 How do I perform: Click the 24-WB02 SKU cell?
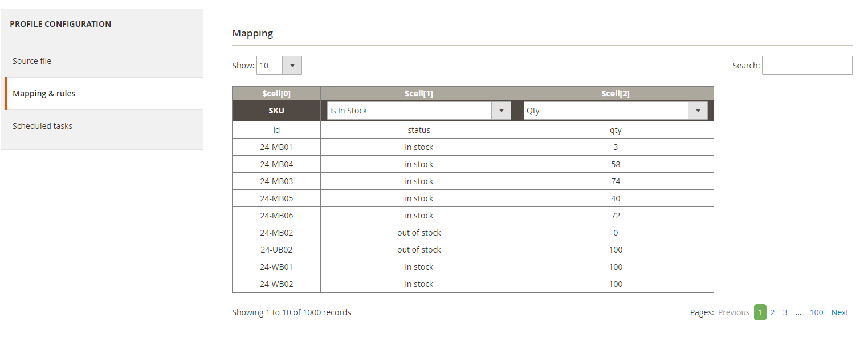pos(276,284)
